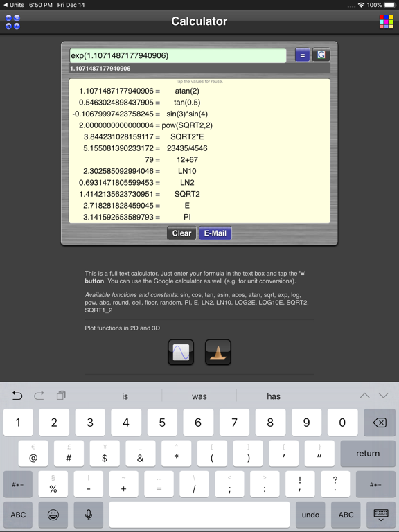The image size is (399, 532).
Task: Click the formula input field
Action: [x=178, y=55]
